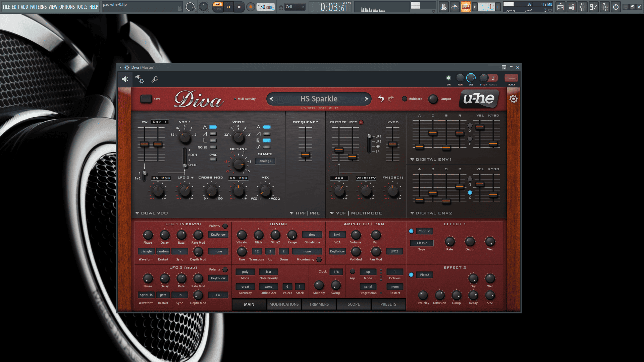Viewport: 644px width, 362px height.
Task: Stop playback with the stop button
Action: pyautogui.click(x=239, y=7)
